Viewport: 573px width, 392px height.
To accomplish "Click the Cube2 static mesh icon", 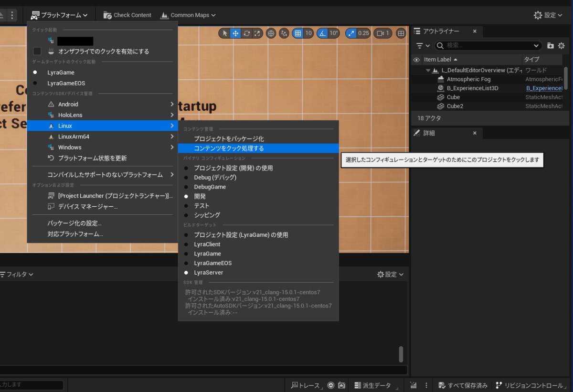I will click(441, 106).
